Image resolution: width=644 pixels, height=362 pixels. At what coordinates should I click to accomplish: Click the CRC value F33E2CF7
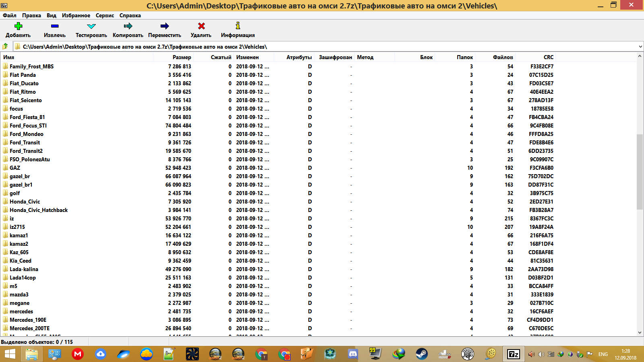coord(542,66)
